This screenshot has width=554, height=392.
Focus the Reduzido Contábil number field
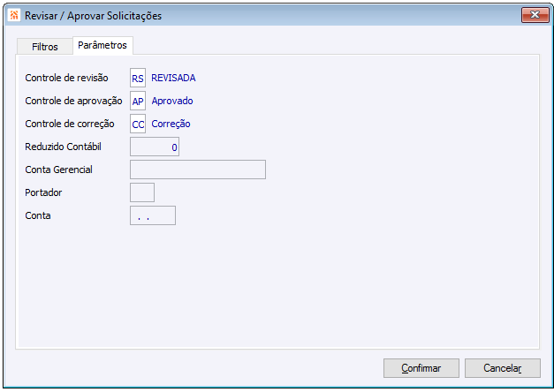point(155,147)
